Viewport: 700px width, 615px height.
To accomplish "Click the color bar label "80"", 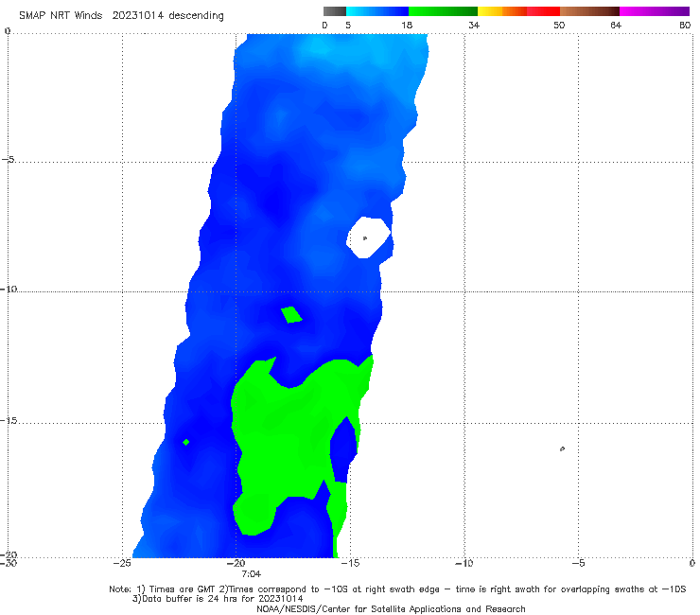I will [685, 25].
